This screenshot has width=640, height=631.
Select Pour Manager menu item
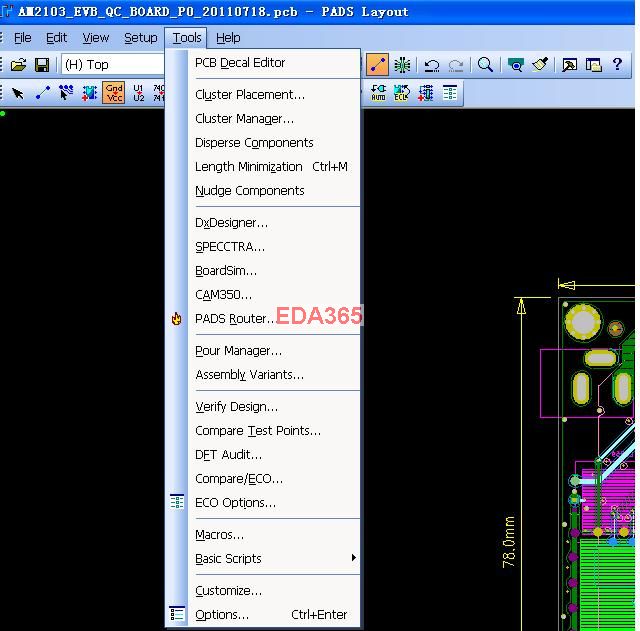[238, 351]
